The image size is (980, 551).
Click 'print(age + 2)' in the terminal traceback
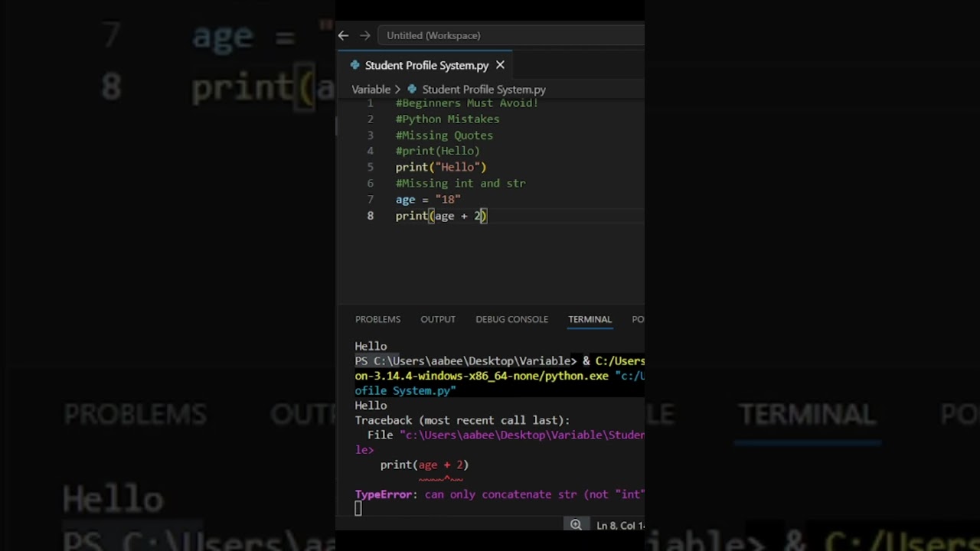424,465
